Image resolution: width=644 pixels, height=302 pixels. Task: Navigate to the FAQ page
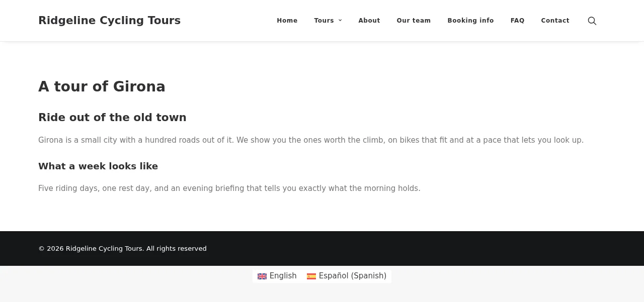coord(517,21)
